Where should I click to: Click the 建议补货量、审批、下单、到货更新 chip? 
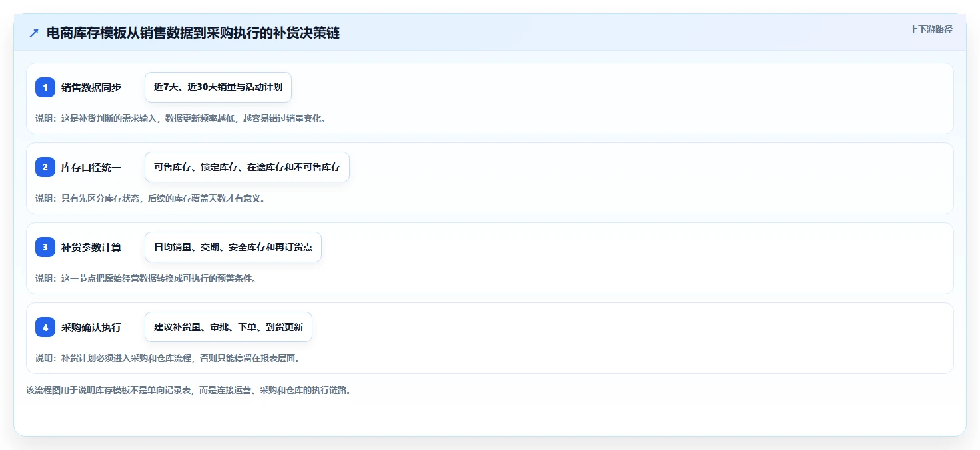[x=229, y=327]
